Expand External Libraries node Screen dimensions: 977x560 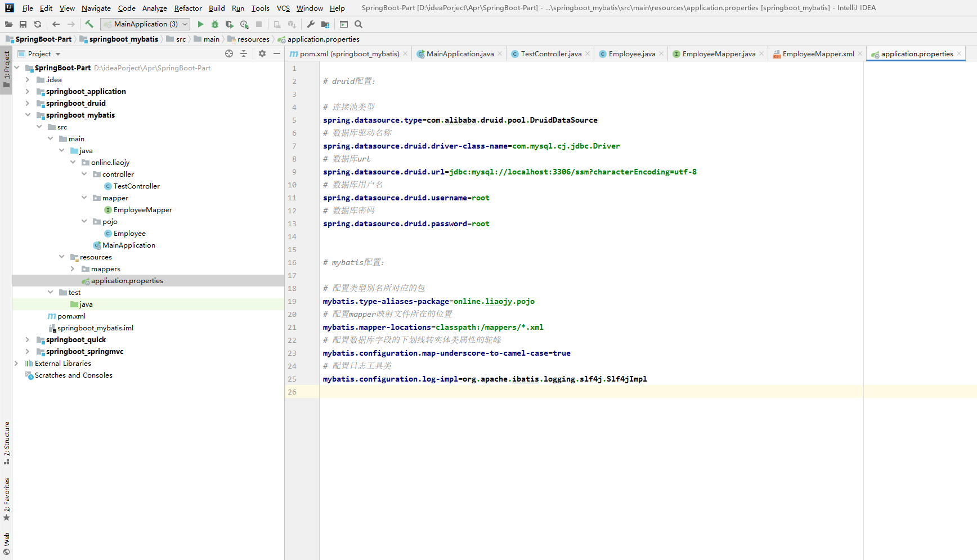[16, 363]
